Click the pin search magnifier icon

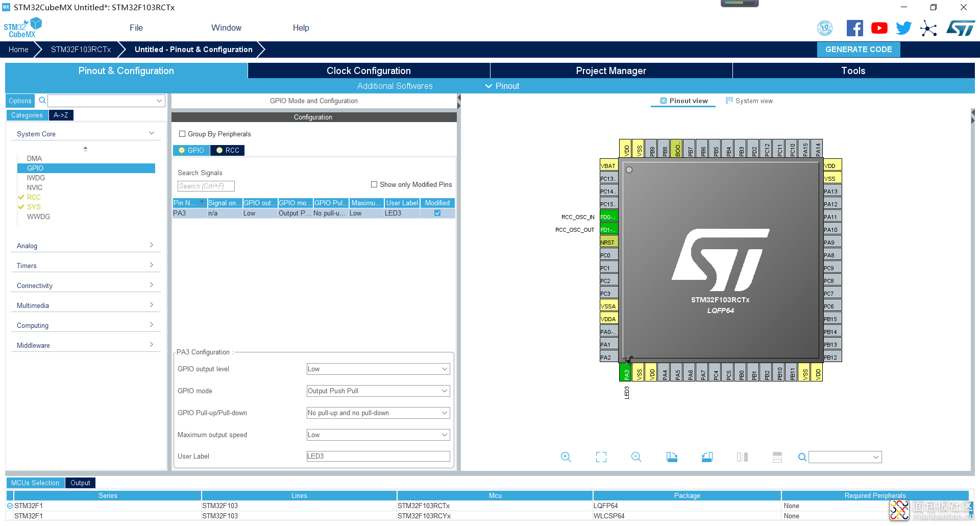pos(802,457)
